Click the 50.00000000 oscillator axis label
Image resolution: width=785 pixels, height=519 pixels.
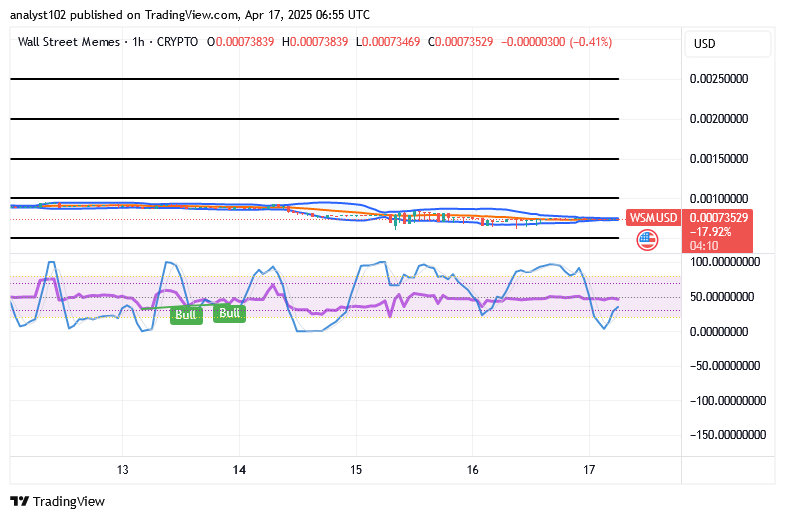(722, 297)
